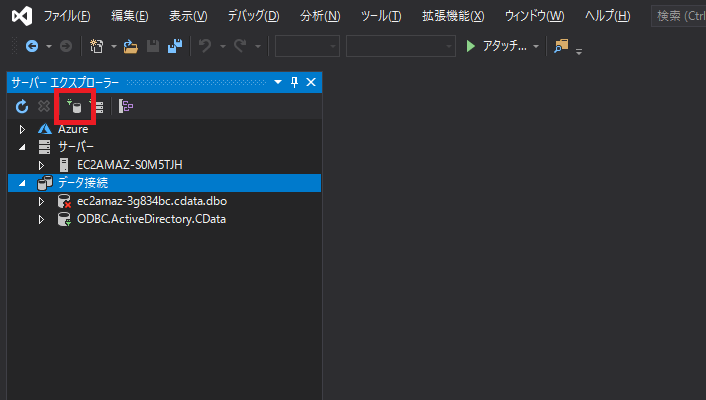Click the New Project toolbar icon
Screen dimensions: 706x400
(97, 47)
